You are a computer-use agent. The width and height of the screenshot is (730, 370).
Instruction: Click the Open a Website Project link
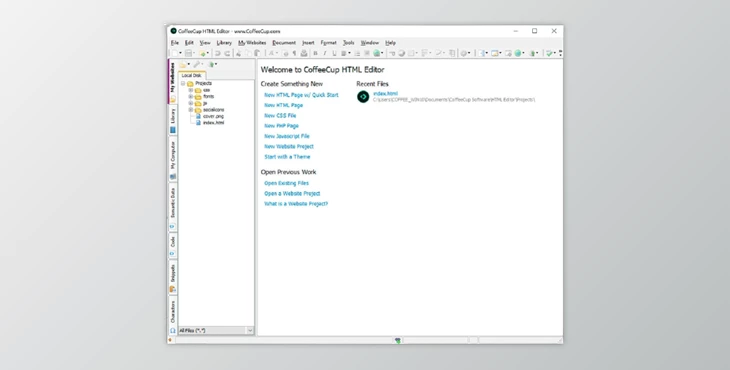click(x=292, y=193)
